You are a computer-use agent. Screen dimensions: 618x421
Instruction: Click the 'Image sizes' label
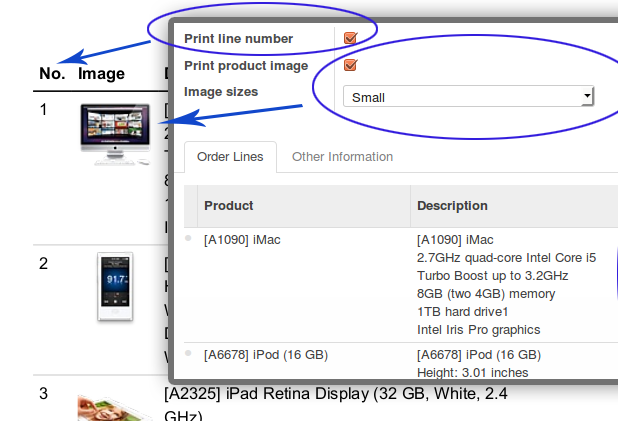click(x=221, y=92)
